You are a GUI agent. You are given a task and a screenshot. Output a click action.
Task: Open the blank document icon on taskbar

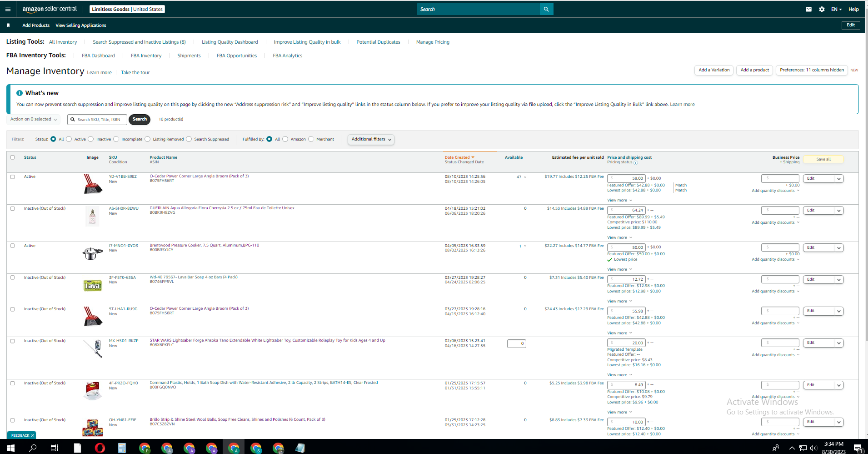pyautogui.click(x=77, y=448)
